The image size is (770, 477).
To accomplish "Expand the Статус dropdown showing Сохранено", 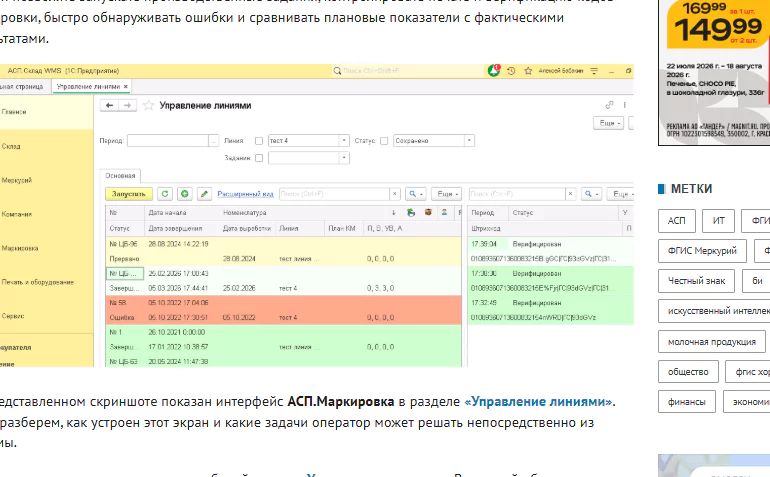I will [x=469, y=141].
